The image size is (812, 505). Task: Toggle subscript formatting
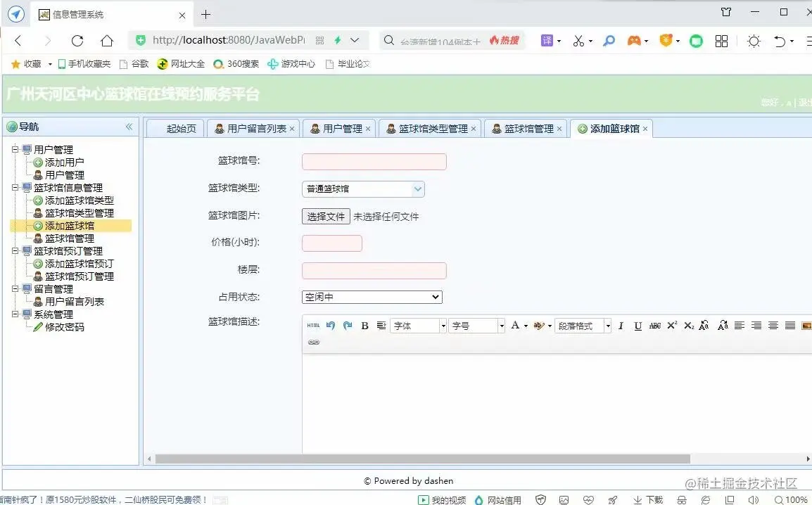(688, 326)
